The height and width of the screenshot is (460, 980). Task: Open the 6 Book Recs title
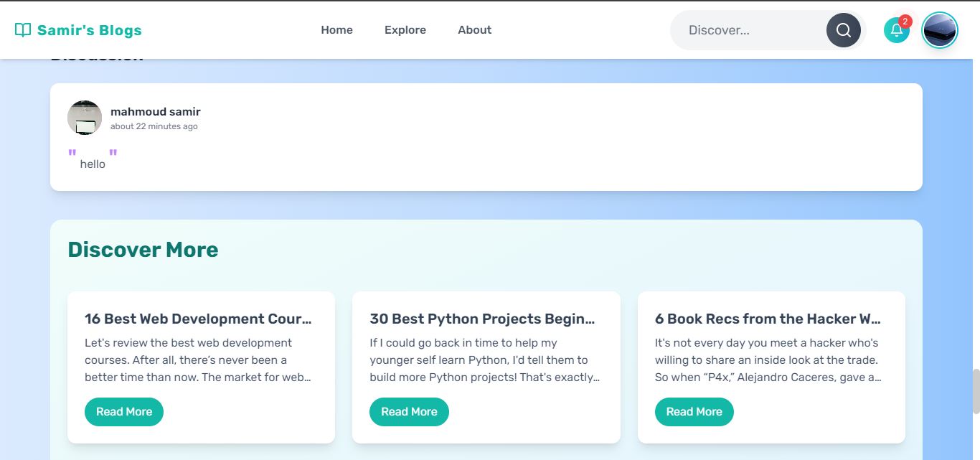[x=768, y=319]
